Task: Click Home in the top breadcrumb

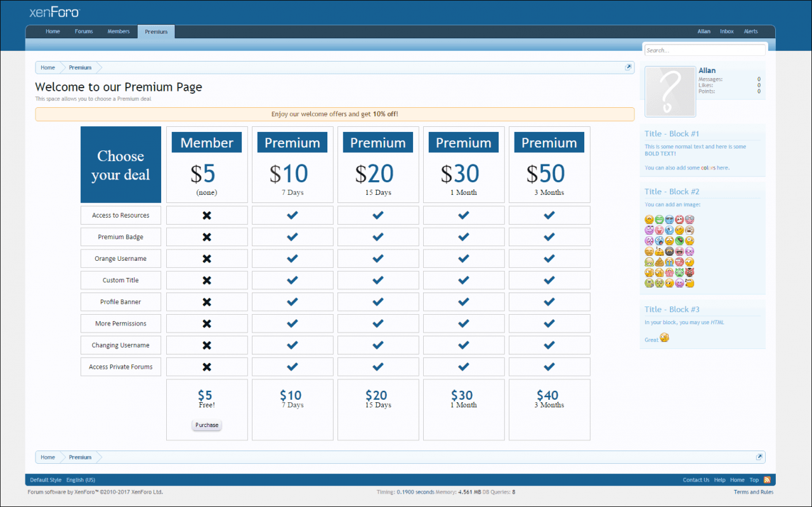Action: tap(48, 67)
